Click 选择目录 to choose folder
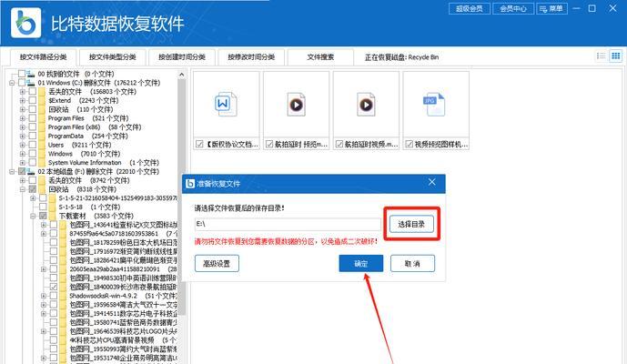The width and height of the screenshot is (627, 364). pos(411,224)
